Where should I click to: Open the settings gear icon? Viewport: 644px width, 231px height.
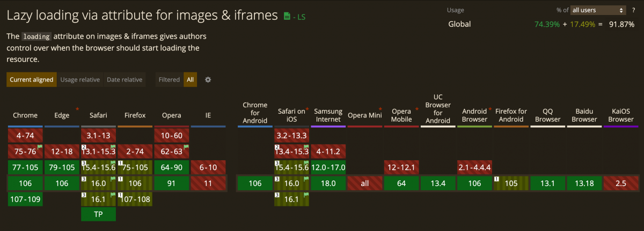208,80
